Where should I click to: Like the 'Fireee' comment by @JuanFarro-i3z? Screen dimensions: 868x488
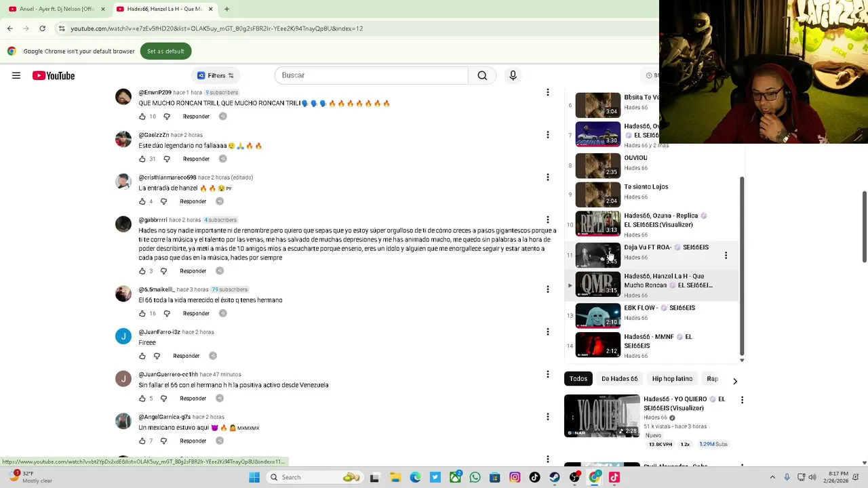coord(142,356)
